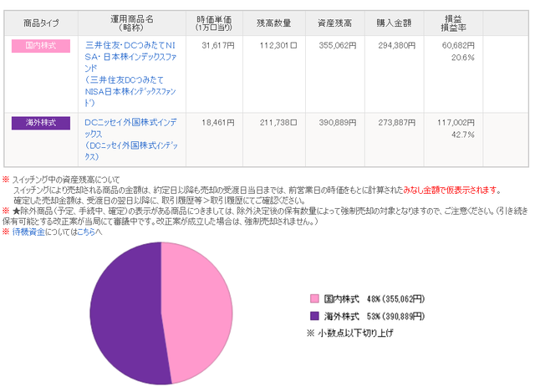Click the 損益 損益率 column header
535x392 pixels.
pyautogui.click(x=453, y=23)
